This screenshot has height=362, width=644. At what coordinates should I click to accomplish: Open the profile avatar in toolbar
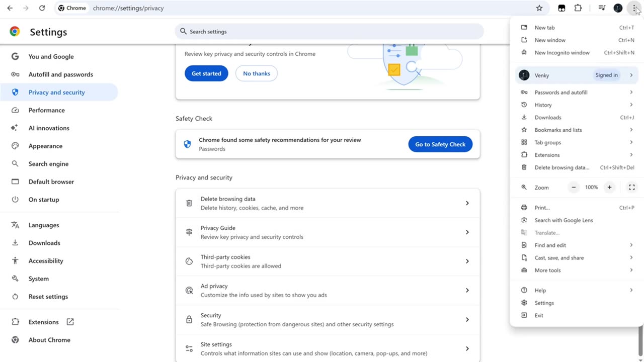(618, 8)
